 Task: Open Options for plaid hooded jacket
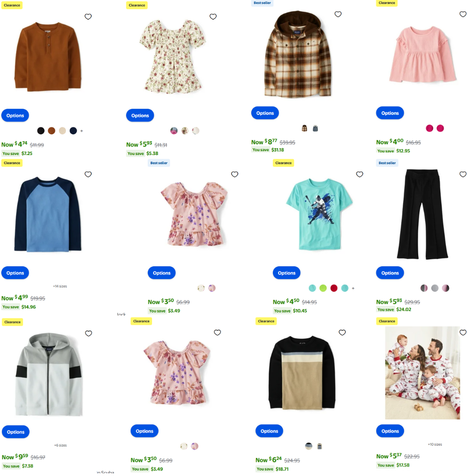265,113
